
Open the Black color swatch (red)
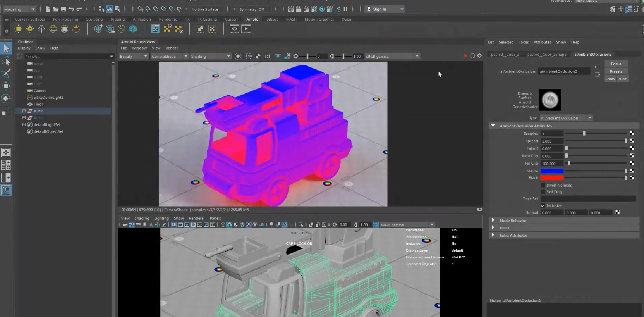pyautogui.click(x=552, y=178)
